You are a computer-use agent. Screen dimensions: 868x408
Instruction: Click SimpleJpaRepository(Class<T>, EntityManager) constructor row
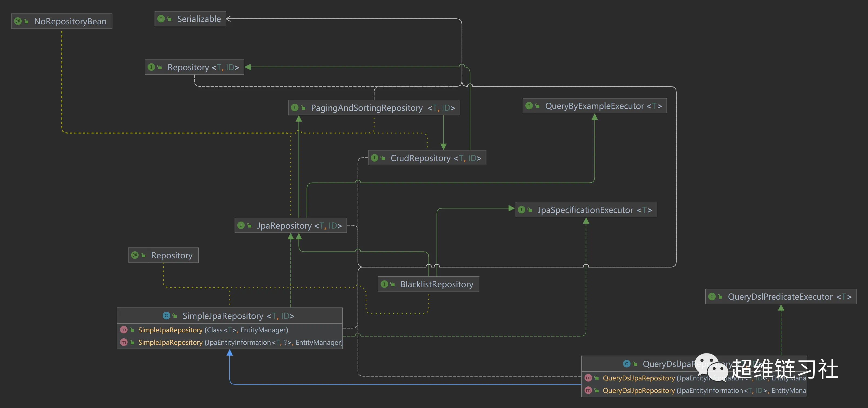click(213, 330)
